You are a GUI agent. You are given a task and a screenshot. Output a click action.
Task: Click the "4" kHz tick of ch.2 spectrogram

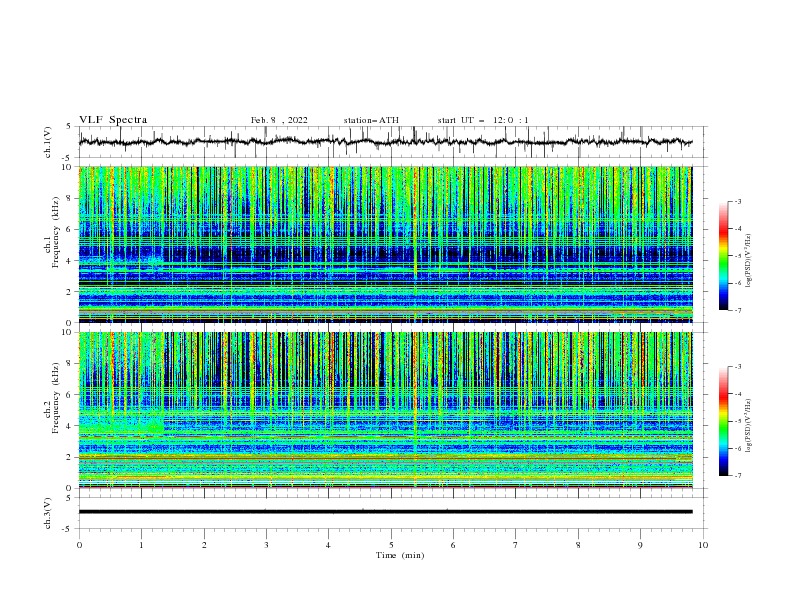pos(70,426)
